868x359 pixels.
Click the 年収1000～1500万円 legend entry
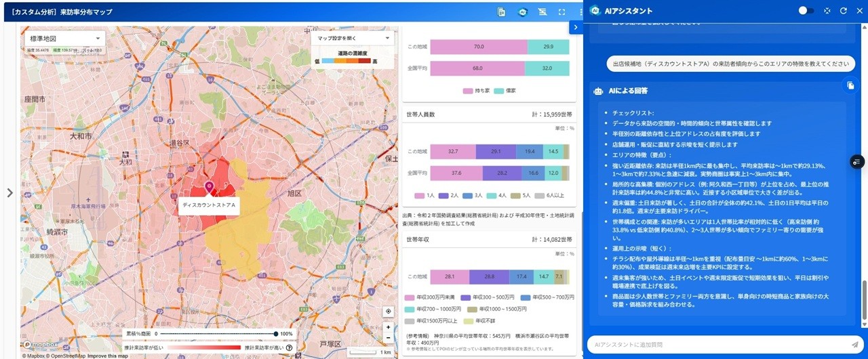click(x=498, y=309)
